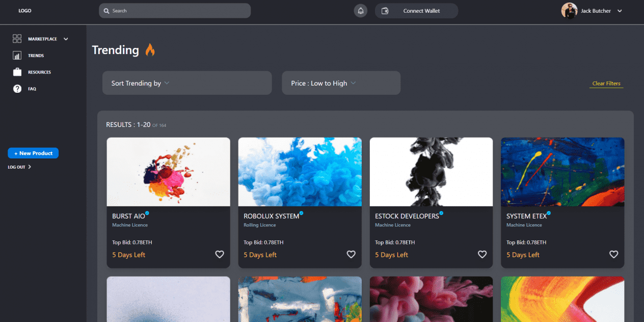Click the Resources briefcase icon
644x322 pixels.
tap(17, 72)
